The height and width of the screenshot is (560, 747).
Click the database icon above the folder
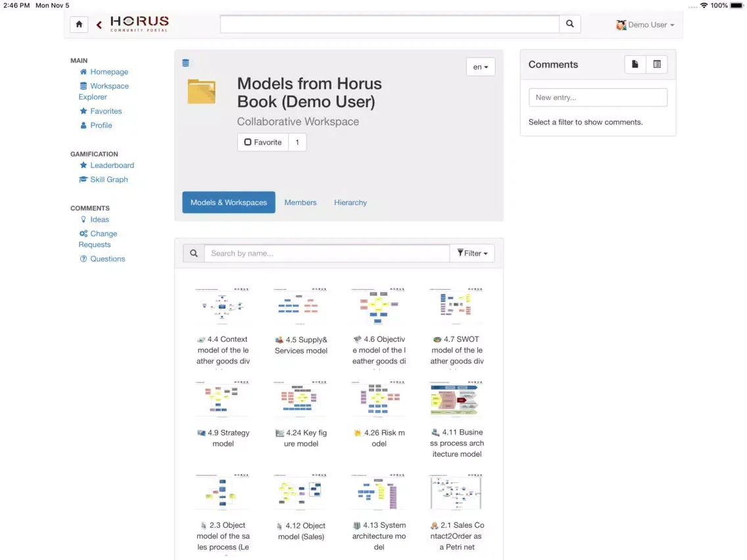tap(186, 63)
